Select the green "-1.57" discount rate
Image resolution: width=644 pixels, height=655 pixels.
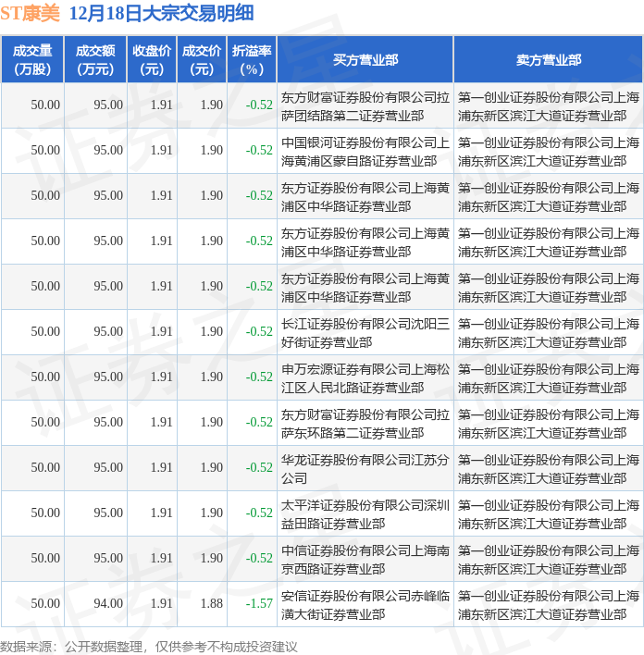[259, 603]
